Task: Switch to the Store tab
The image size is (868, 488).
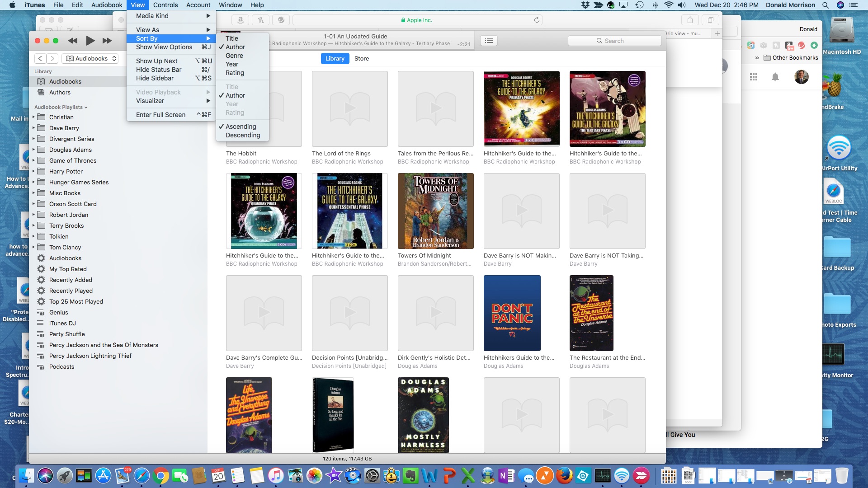Action: [361, 58]
